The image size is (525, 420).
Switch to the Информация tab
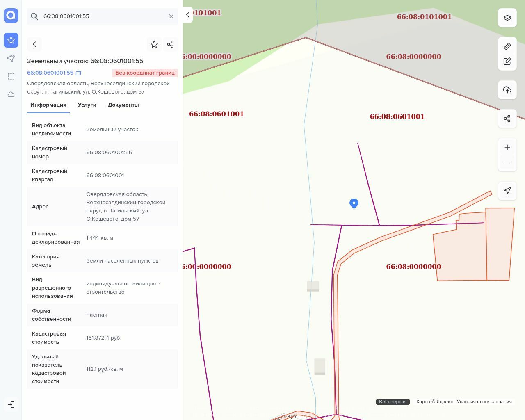tap(48, 105)
